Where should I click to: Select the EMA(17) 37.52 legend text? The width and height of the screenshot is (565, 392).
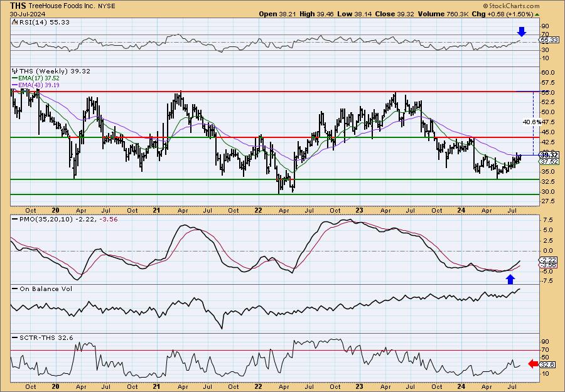coord(39,78)
